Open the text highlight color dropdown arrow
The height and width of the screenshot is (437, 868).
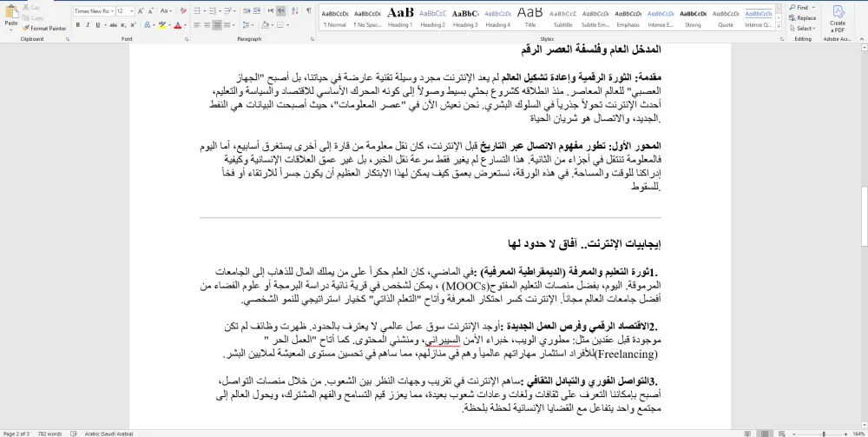168,25
